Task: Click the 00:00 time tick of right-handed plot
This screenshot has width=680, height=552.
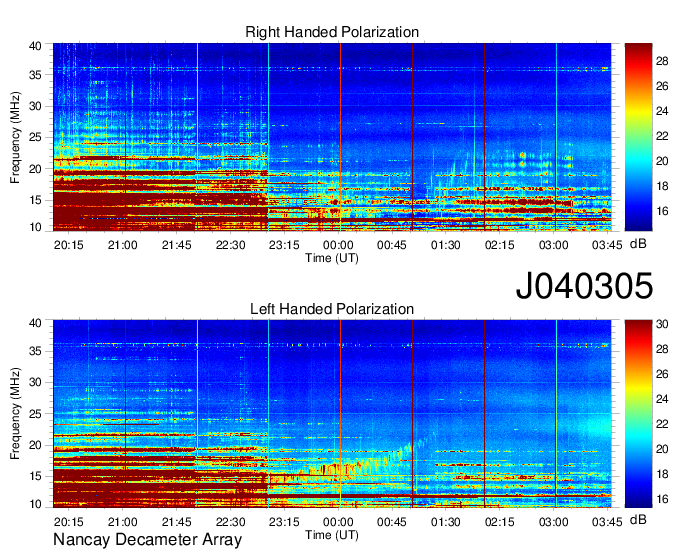Action: [338, 245]
